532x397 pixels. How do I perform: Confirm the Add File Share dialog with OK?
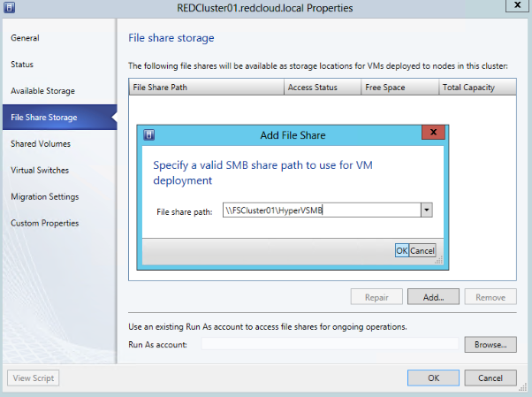click(402, 250)
